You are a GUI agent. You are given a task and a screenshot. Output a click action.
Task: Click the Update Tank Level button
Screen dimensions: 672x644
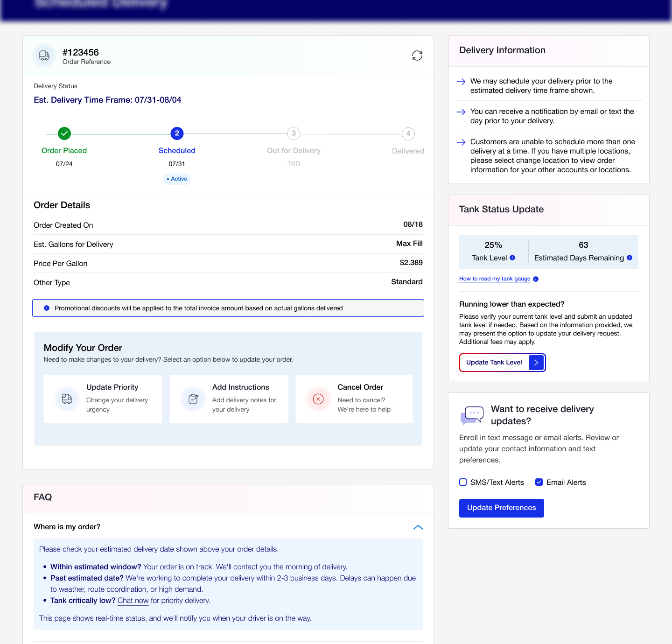pyautogui.click(x=503, y=363)
